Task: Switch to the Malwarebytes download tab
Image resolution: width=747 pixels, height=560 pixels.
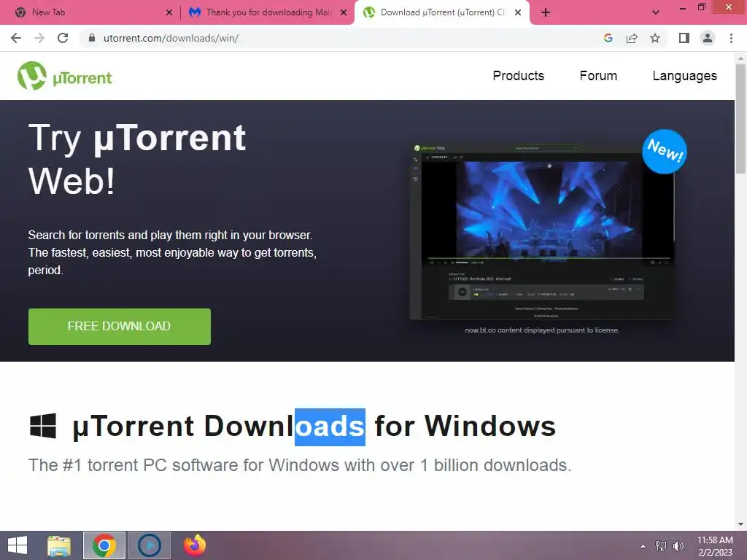Action: click(x=268, y=12)
